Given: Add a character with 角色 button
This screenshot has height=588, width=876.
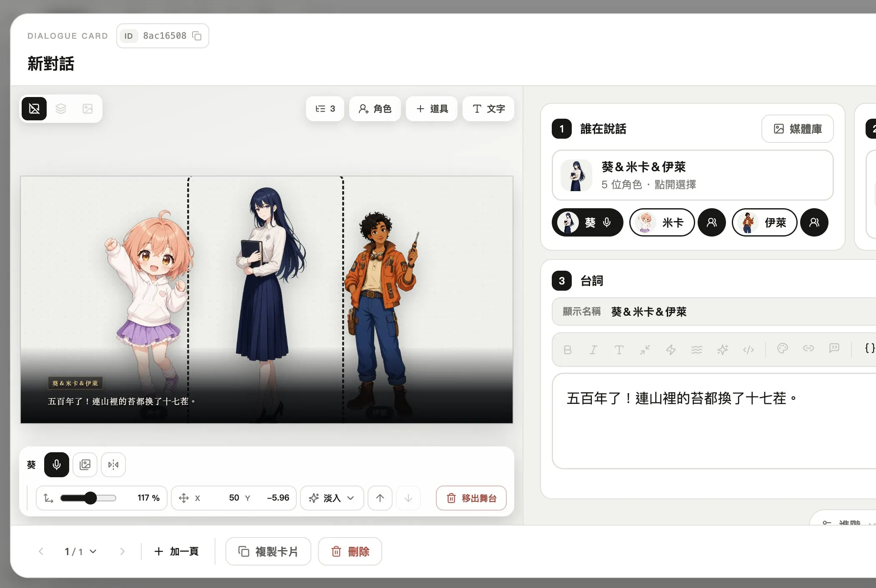Looking at the screenshot, I should coord(375,109).
